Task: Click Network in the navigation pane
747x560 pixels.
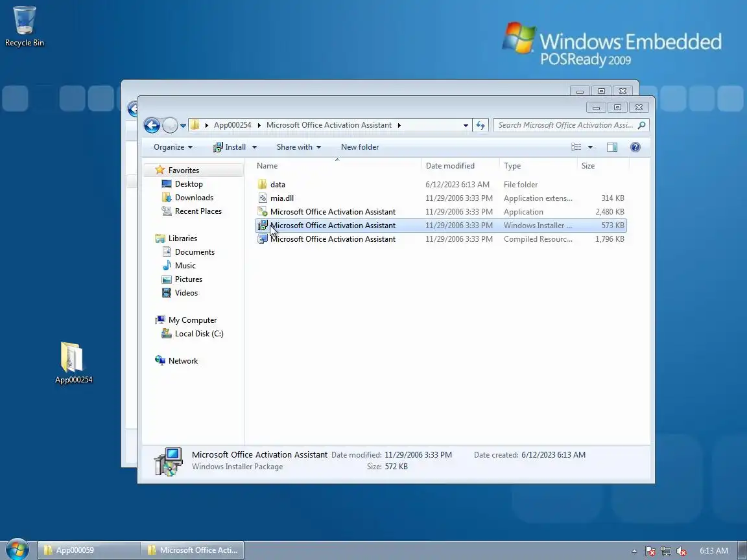Action: pyautogui.click(x=183, y=361)
